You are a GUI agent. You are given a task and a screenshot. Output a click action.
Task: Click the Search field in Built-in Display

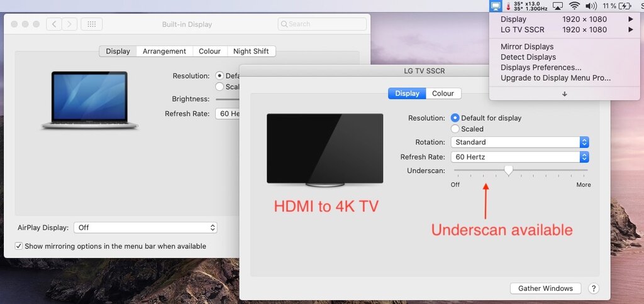tap(322, 24)
